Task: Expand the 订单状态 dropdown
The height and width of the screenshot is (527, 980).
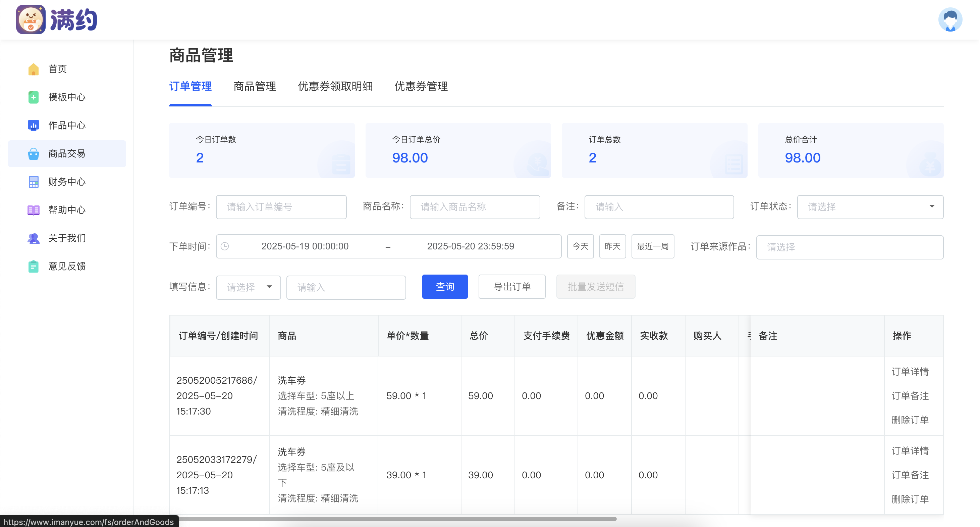Action: (870, 207)
